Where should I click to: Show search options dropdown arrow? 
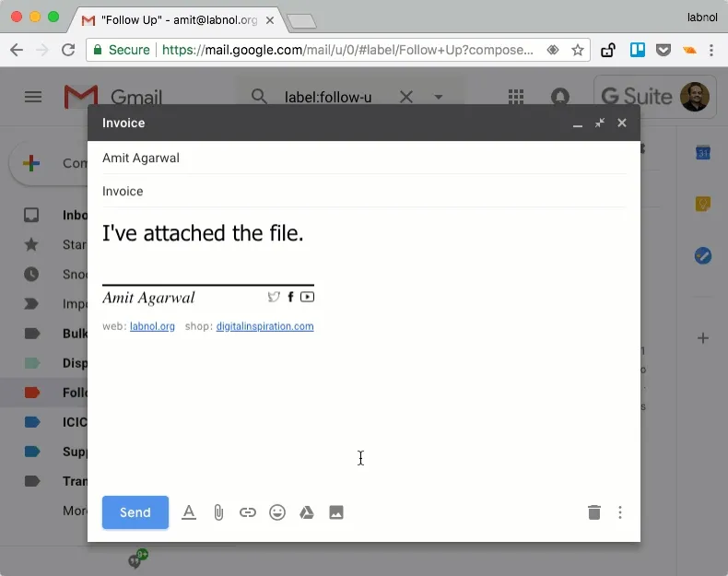click(x=438, y=97)
